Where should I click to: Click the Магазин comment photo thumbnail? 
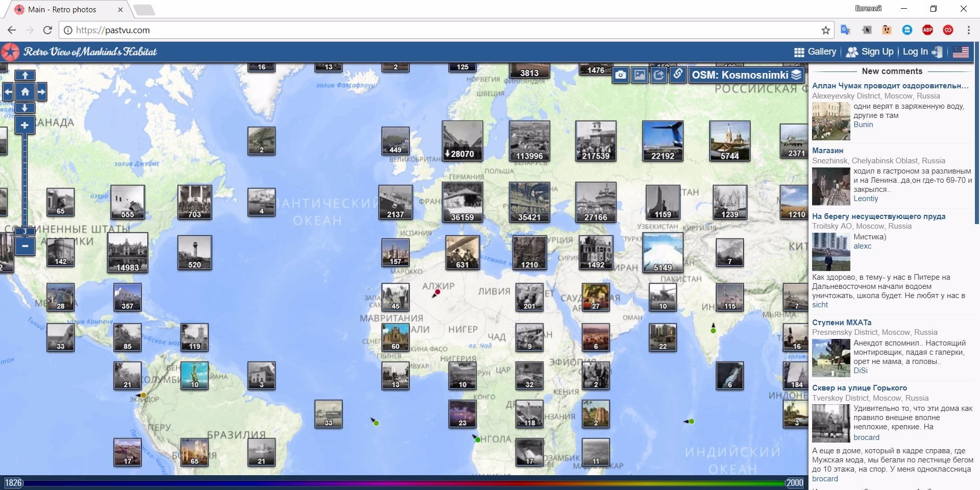click(x=831, y=187)
